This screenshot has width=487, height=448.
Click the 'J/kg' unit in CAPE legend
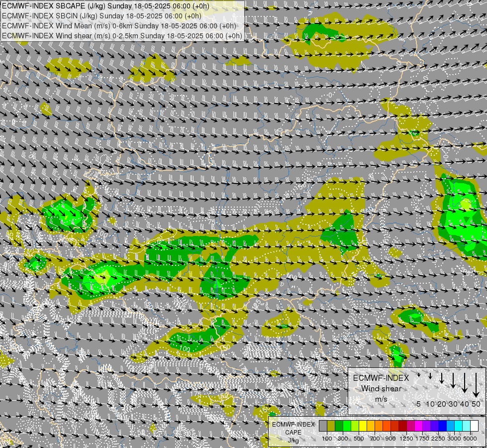[293, 441]
